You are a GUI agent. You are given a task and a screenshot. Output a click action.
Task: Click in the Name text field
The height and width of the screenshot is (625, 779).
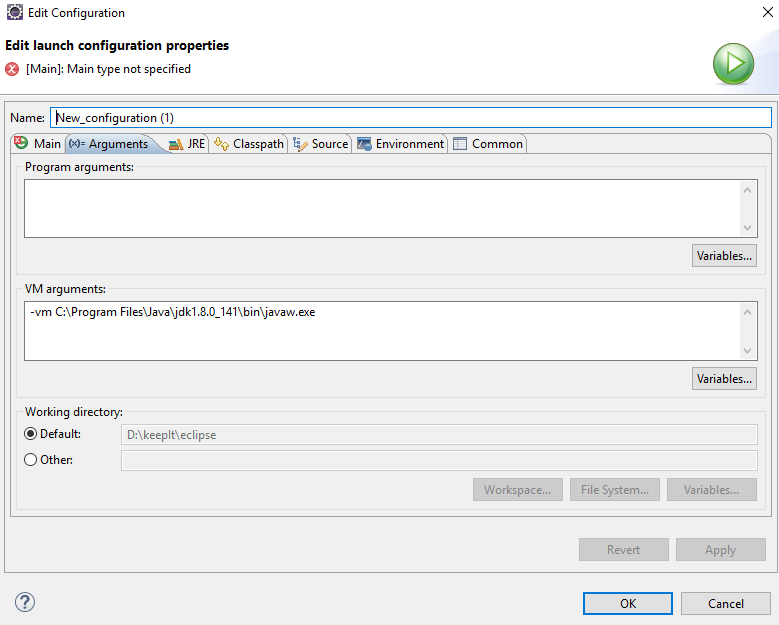coord(410,117)
